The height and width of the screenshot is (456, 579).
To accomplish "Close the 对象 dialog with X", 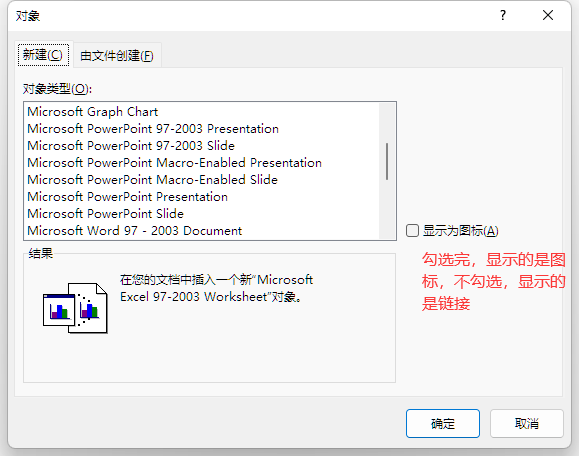I will coord(548,15).
